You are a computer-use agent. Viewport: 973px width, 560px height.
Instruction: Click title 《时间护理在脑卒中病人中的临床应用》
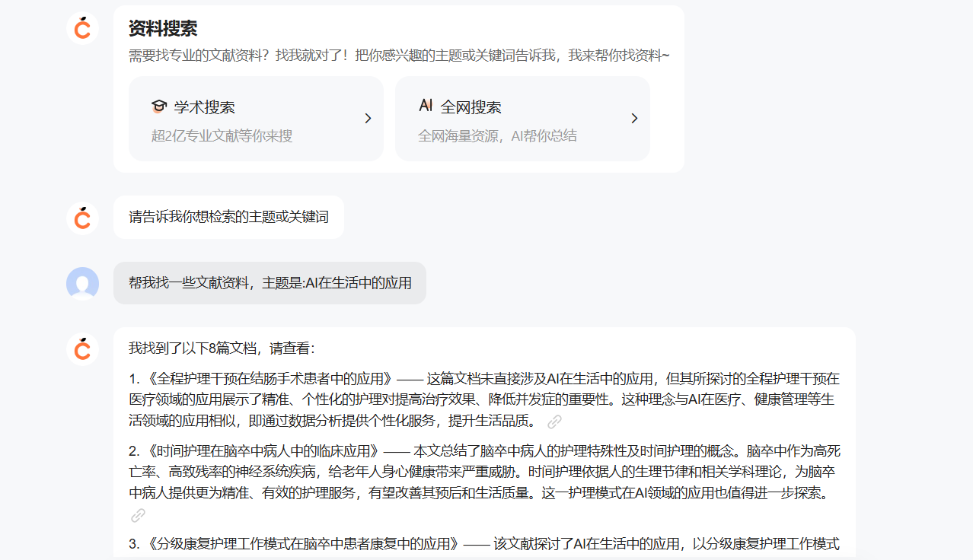pos(262,450)
